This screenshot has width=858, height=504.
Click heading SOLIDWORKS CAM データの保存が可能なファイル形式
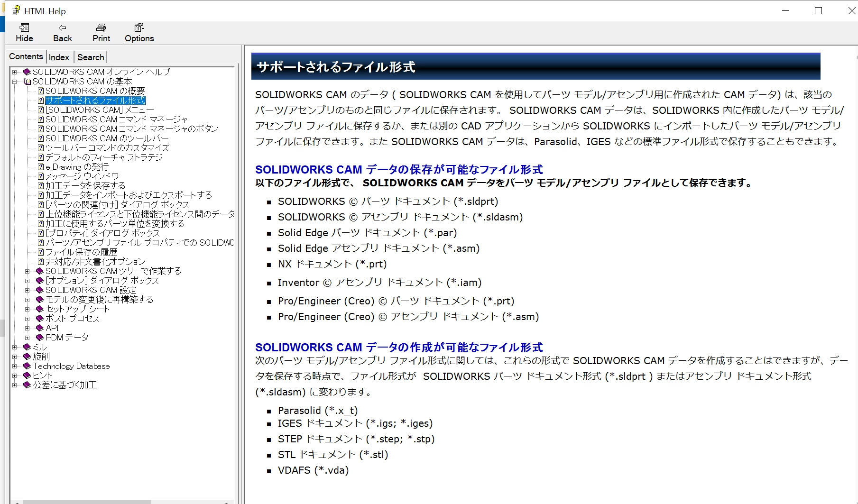[399, 169]
